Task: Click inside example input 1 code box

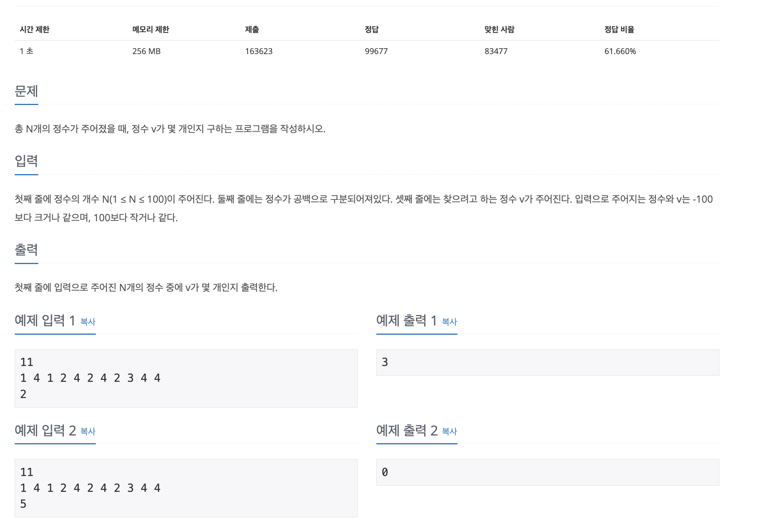Action: tap(186, 378)
